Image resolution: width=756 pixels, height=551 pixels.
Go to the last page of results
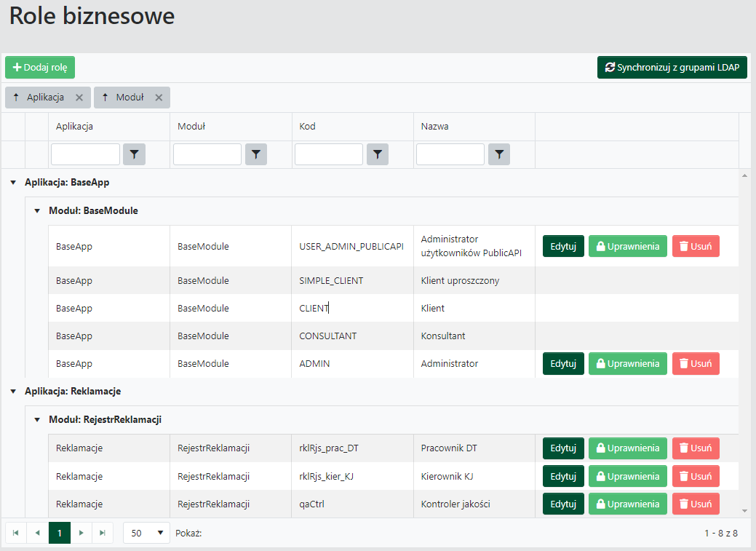(103, 533)
